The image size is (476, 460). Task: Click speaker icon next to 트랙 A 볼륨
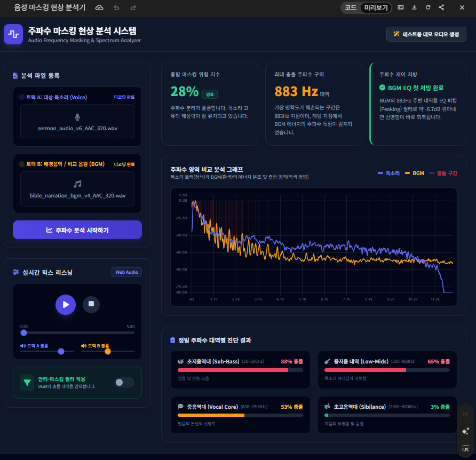(23, 346)
